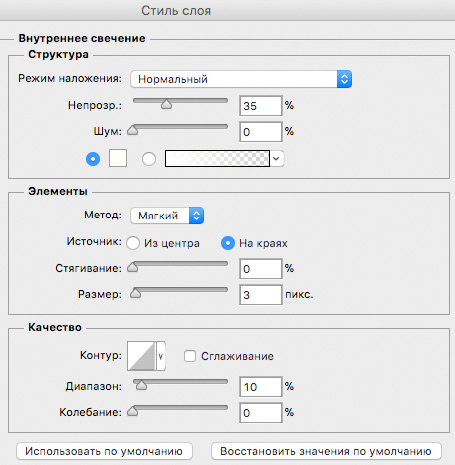The height and width of the screenshot is (465, 455).
Task: Open the Контур curve thumbnail
Action: click(x=142, y=356)
